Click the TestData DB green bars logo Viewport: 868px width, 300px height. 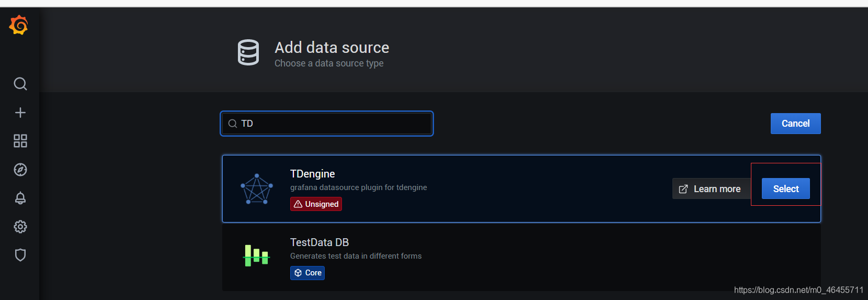[x=257, y=256]
